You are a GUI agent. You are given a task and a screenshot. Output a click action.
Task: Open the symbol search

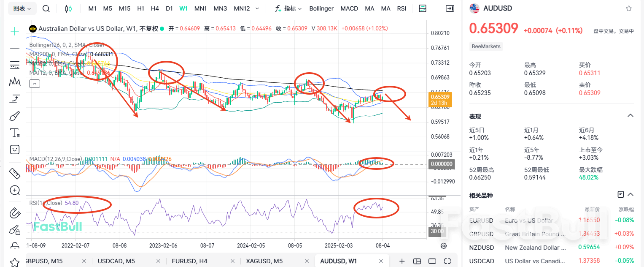(x=46, y=8)
